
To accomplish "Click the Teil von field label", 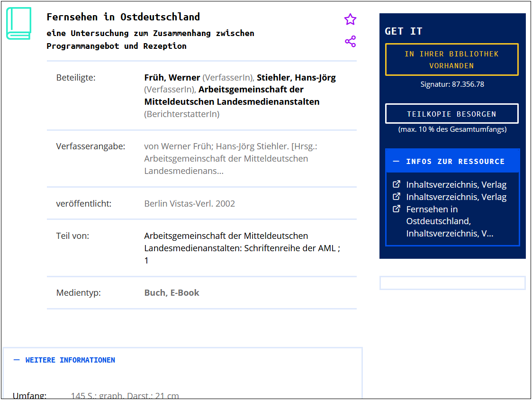I will [72, 236].
